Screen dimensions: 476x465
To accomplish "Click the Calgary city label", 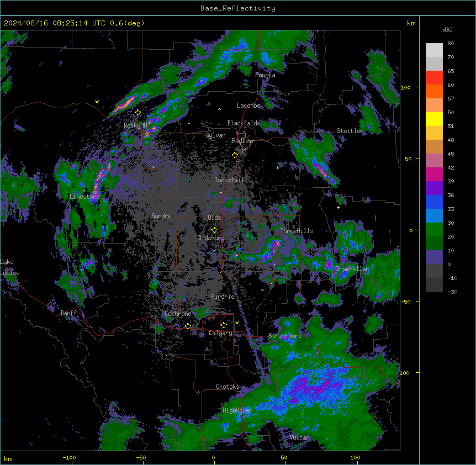I will coord(220,333).
